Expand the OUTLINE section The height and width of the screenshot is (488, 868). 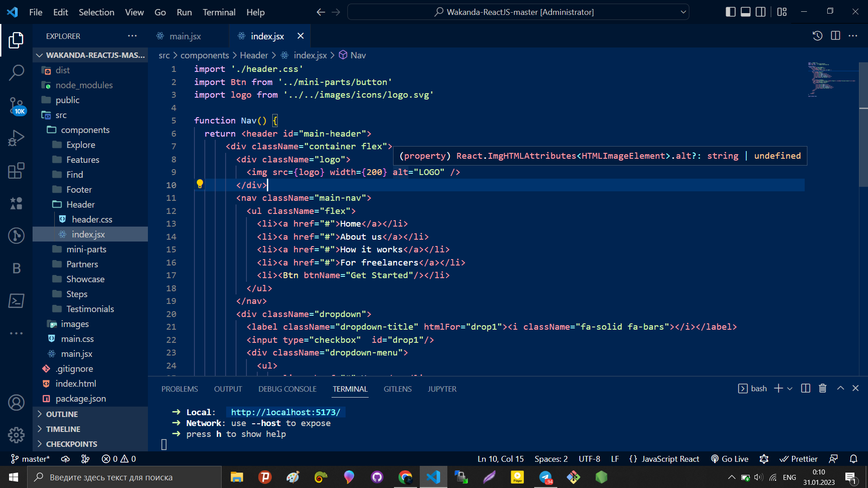coord(90,414)
